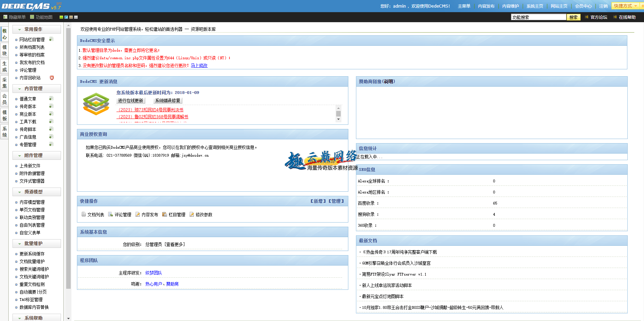Open 内容发布 in top navigation
Screen dimensions: 644x321
point(486,6)
